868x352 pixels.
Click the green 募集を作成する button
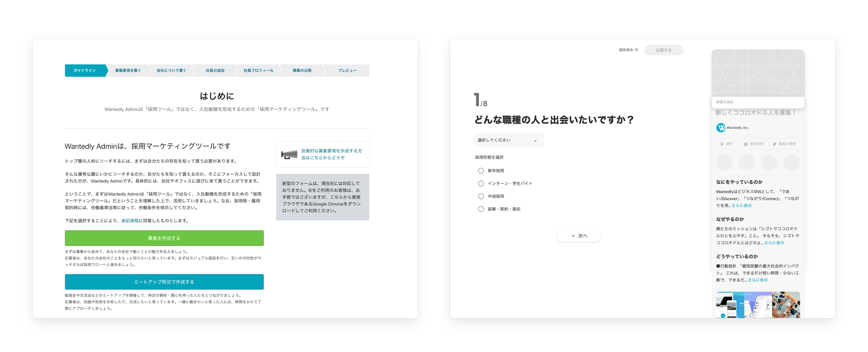164,238
